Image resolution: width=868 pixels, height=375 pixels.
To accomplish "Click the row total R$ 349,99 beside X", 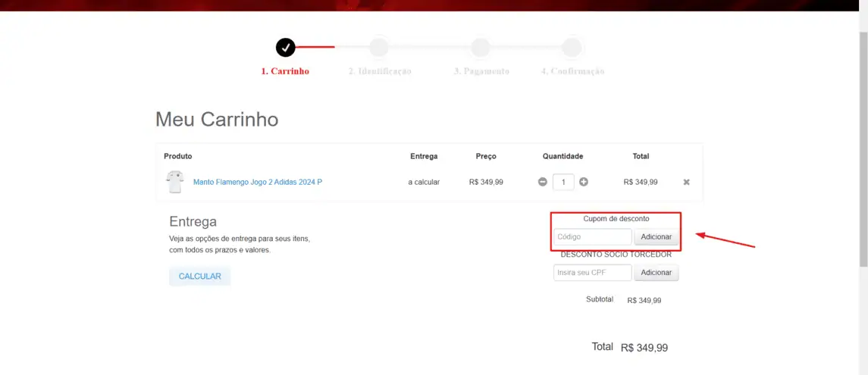I will click(641, 182).
